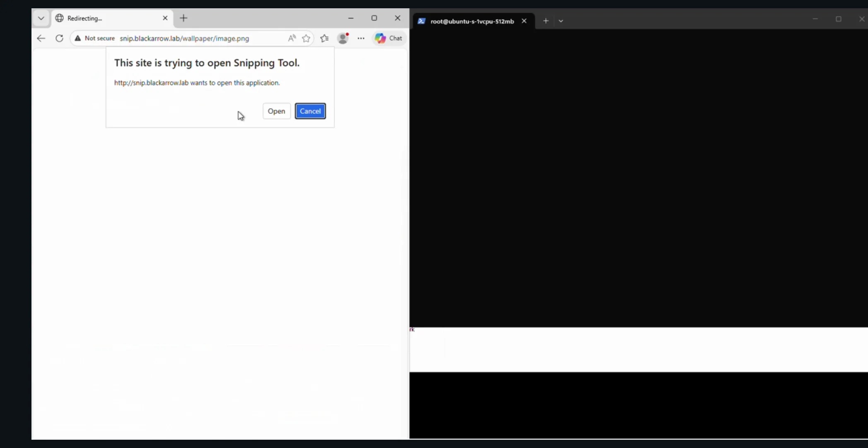Click the snip.blackarrow.lab address bar URL
The height and width of the screenshot is (448, 868).
click(x=184, y=39)
